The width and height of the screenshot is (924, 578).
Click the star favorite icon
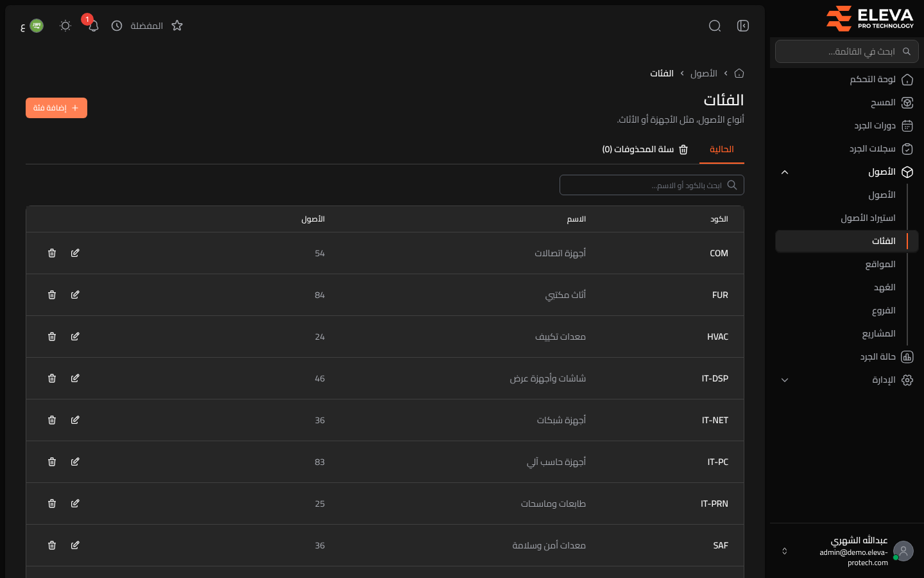pyautogui.click(x=177, y=26)
